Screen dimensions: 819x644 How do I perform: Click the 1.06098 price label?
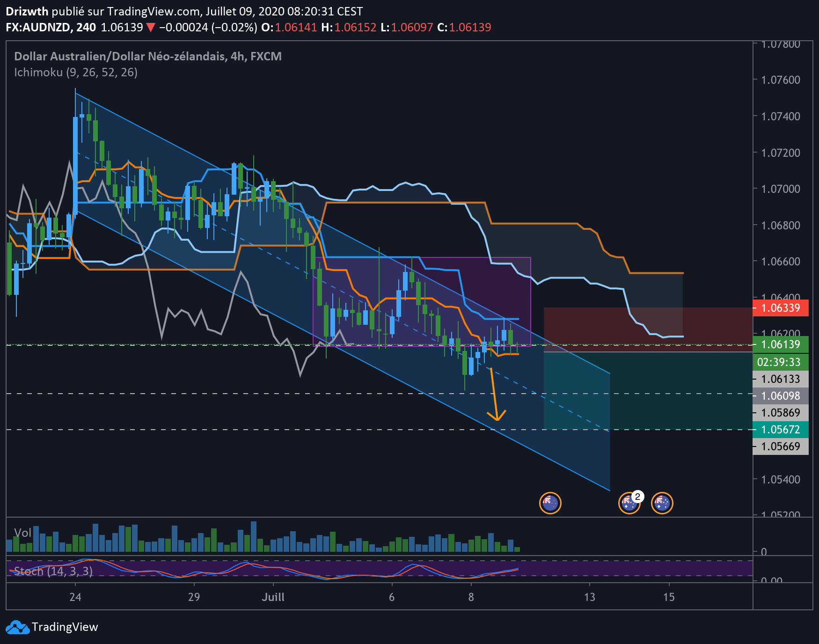781,396
